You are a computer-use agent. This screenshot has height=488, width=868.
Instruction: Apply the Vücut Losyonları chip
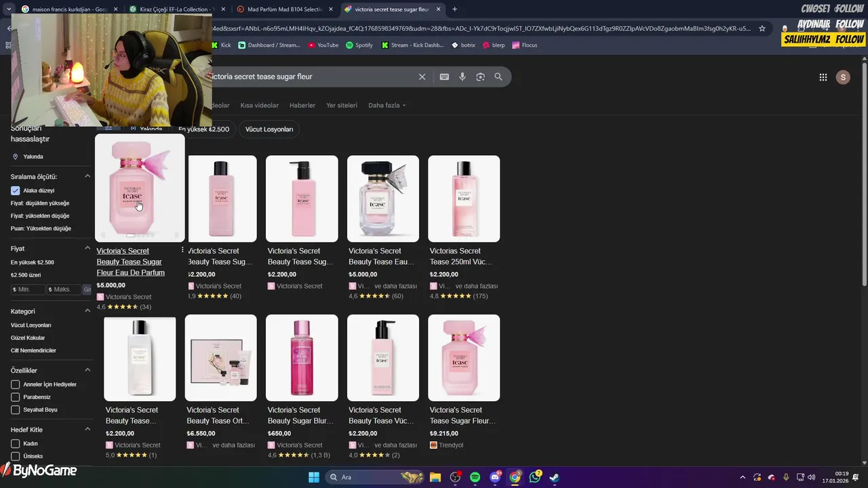click(269, 129)
